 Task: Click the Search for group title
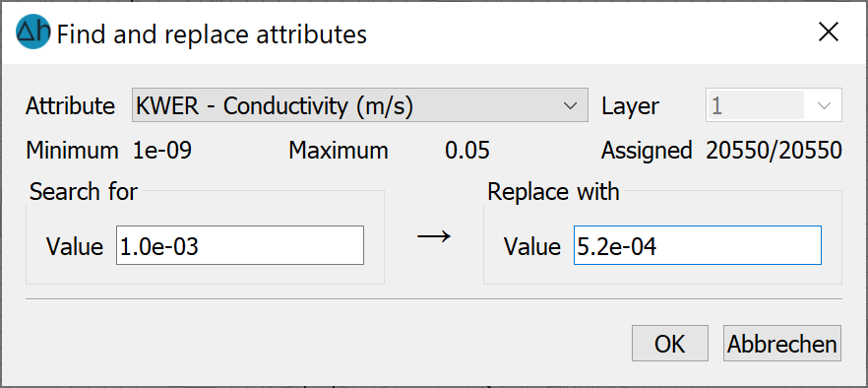click(84, 192)
